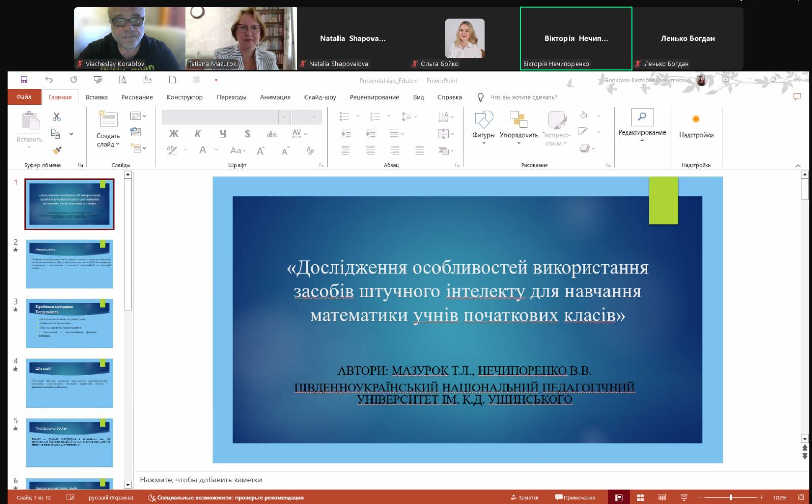812x504 pixels.
Task: Switch to slide sorter view icon
Action: coord(640,498)
